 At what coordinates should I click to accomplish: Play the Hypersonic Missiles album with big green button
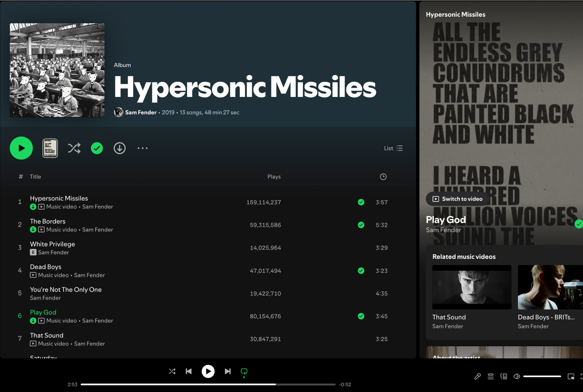point(21,148)
